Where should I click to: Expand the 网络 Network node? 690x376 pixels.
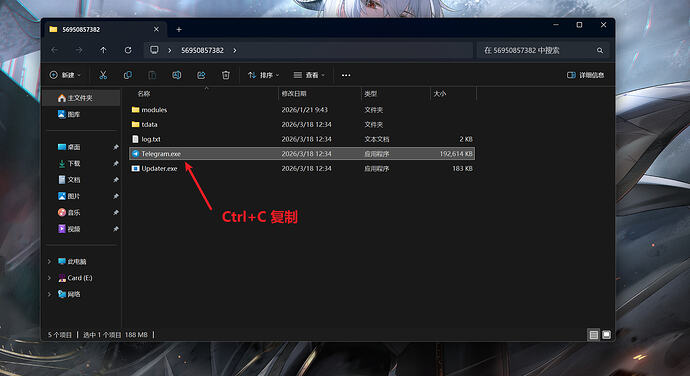coord(49,294)
